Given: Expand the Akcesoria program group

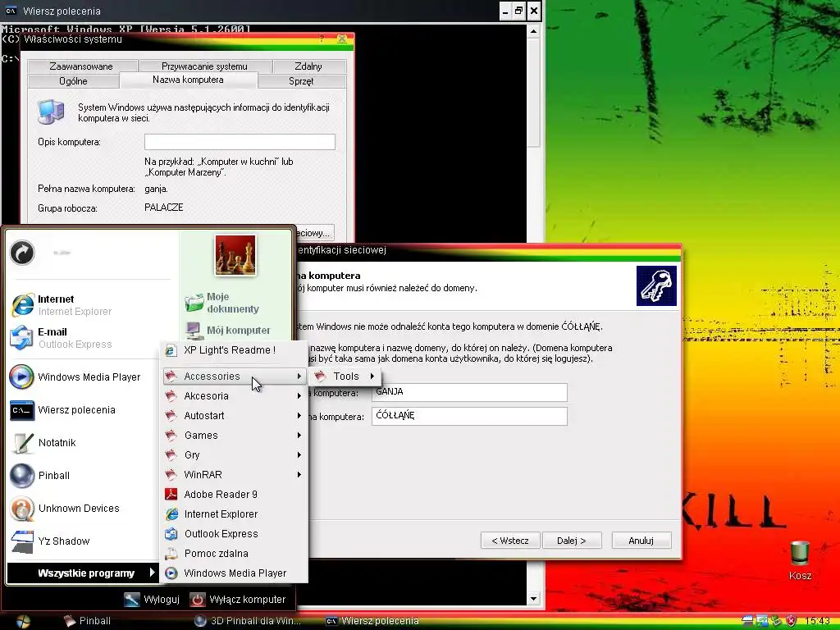Looking at the screenshot, I should coord(234,396).
